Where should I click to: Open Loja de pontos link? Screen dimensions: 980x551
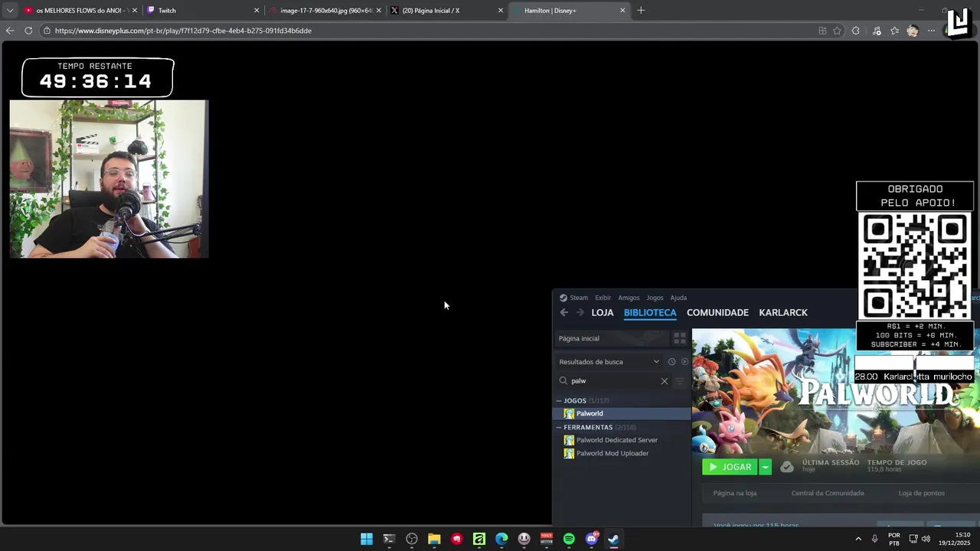[921, 493]
